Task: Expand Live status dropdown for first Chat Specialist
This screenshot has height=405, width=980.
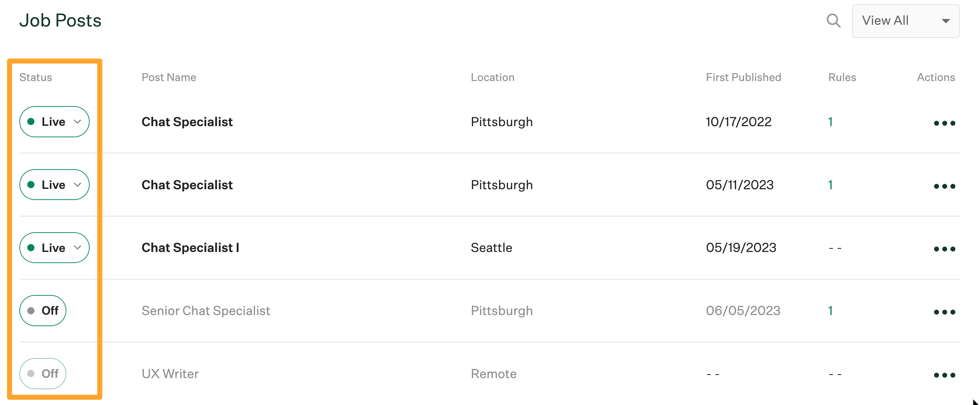Action: (x=78, y=122)
